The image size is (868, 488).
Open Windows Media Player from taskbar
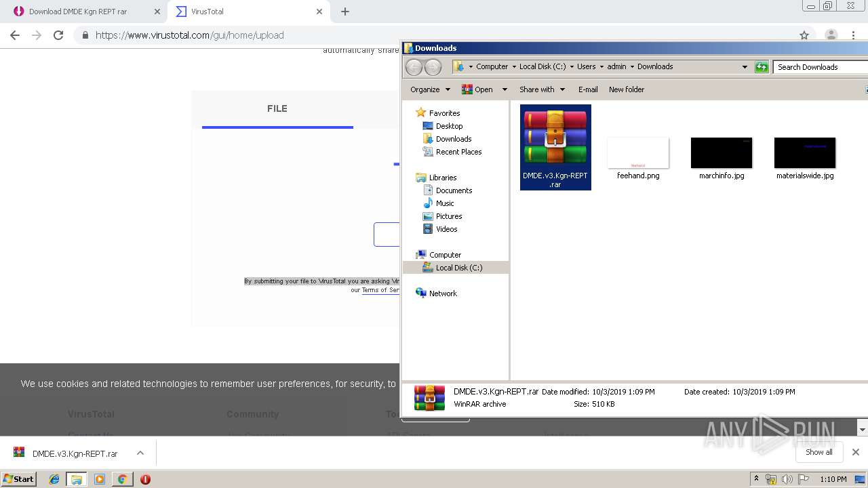point(100,479)
